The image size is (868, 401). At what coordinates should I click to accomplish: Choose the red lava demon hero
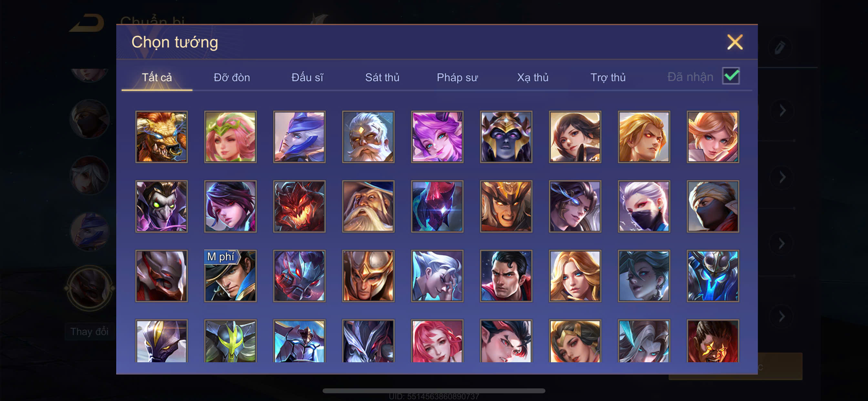(x=299, y=206)
